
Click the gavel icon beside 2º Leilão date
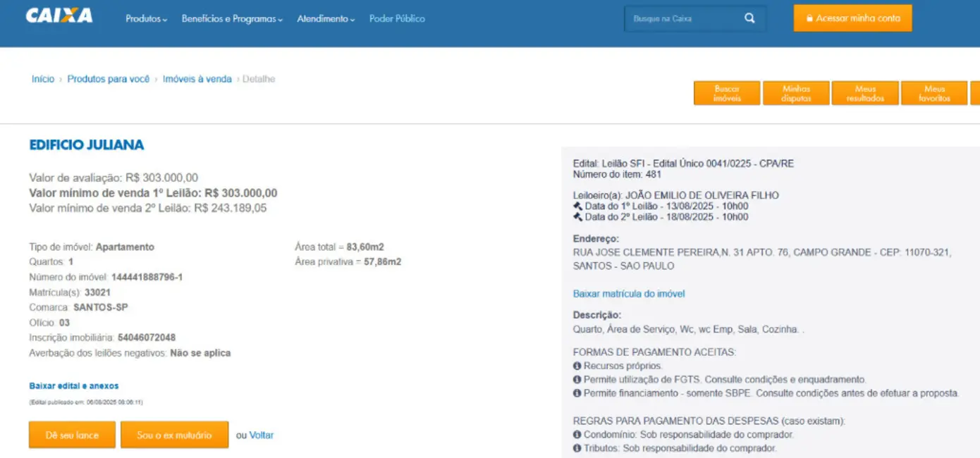tap(577, 216)
